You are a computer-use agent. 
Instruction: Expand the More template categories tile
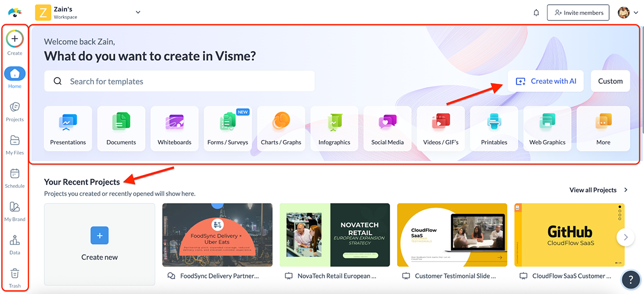pos(603,128)
